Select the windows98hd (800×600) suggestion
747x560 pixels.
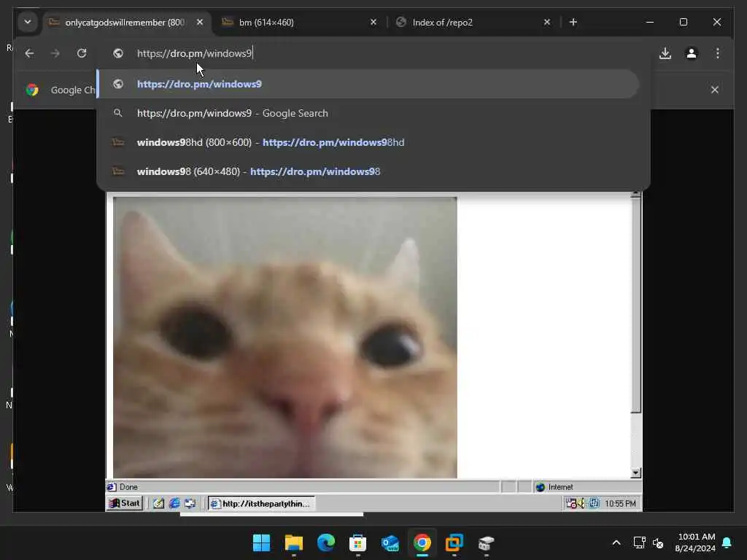tap(368, 142)
